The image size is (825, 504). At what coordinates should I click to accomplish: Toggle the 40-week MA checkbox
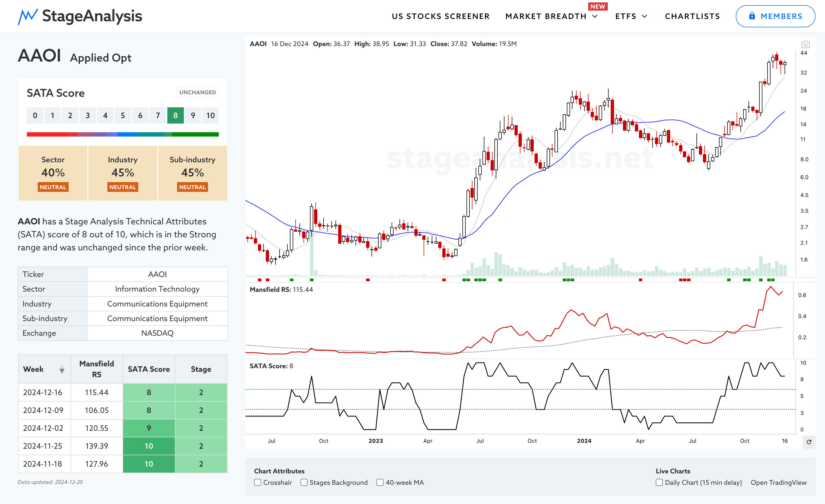[380, 482]
